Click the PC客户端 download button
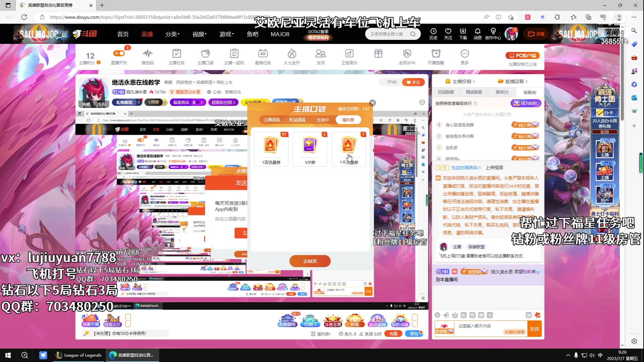The image size is (644, 362). [x=523, y=56]
